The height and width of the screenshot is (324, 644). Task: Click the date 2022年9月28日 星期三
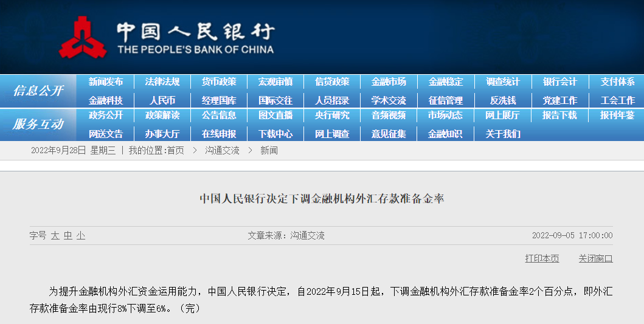point(74,151)
